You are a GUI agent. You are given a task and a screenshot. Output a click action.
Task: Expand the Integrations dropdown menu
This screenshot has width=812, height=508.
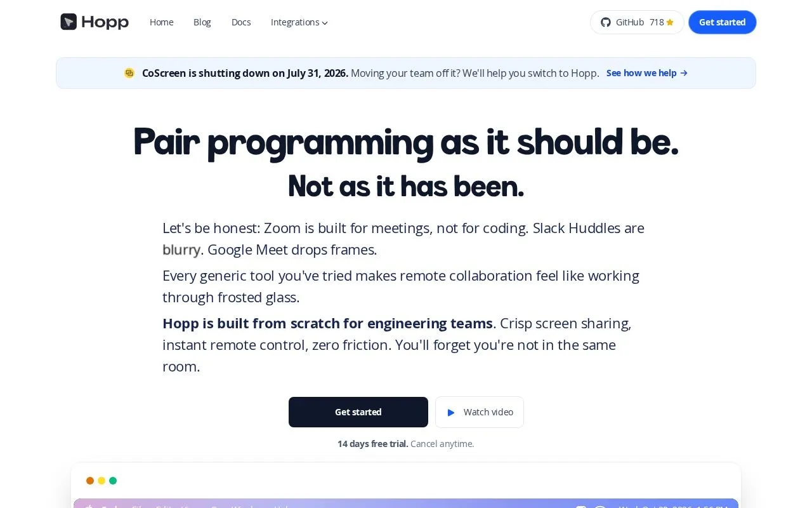click(x=299, y=22)
